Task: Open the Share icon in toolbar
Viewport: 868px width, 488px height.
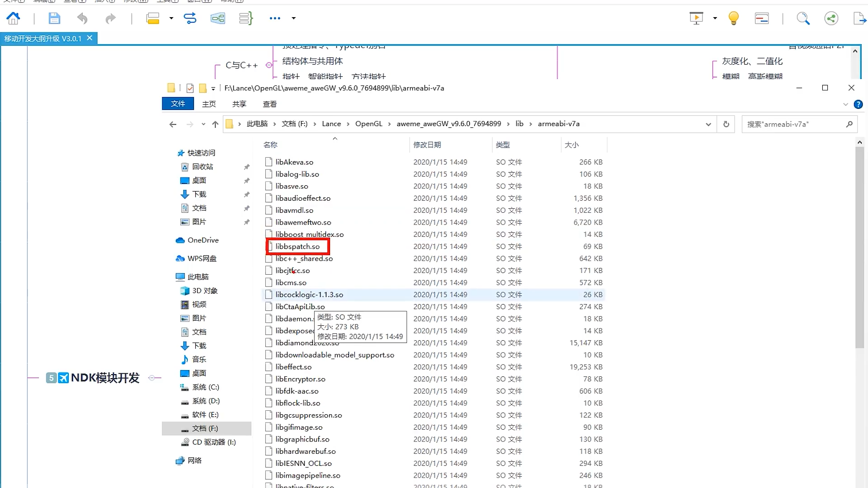Action: click(831, 18)
